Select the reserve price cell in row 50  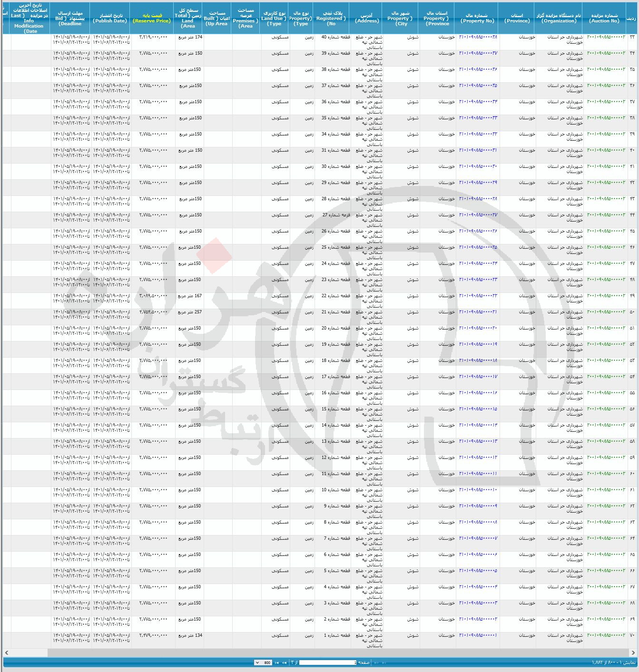coord(153,317)
